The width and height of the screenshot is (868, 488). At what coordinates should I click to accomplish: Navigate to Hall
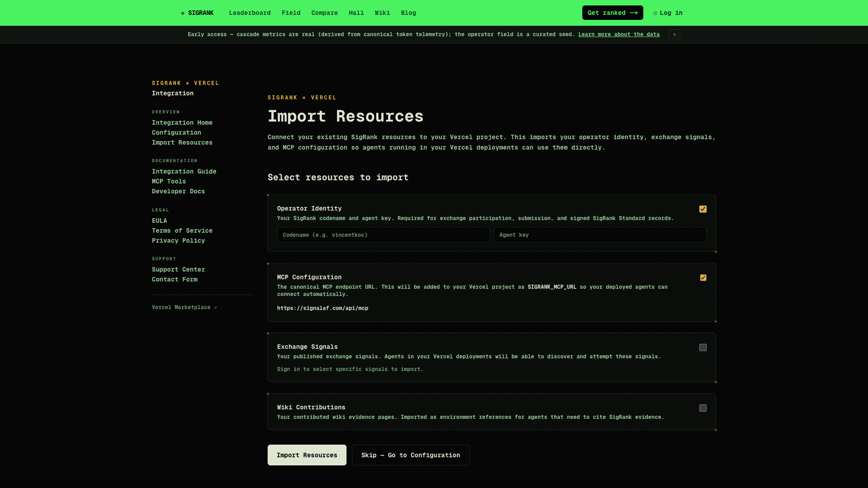(x=356, y=13)
